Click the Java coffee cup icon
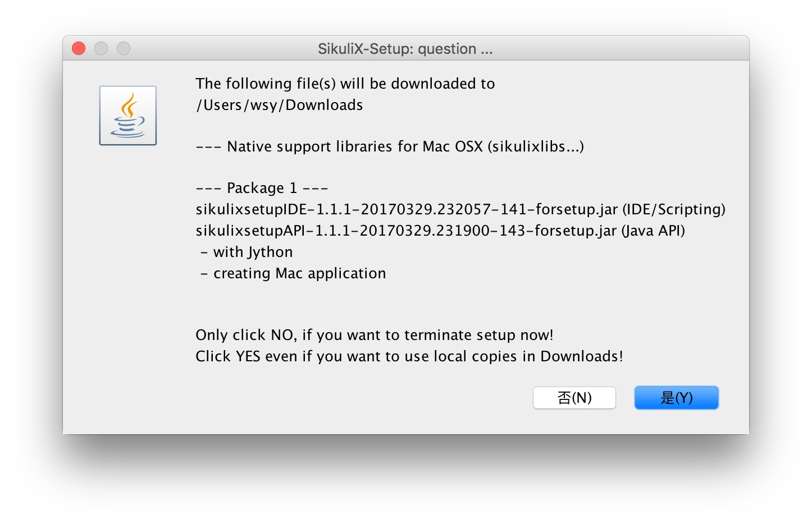812x524 pixels. point(128,116)
